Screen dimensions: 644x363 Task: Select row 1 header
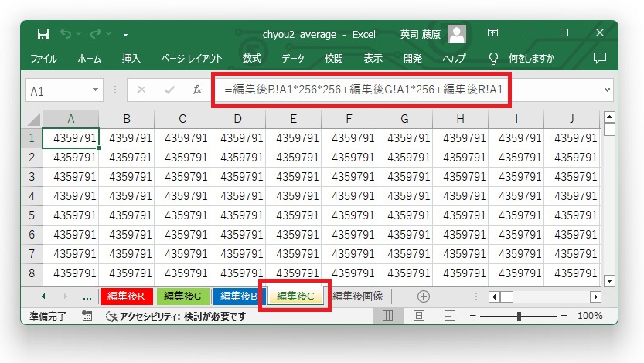(32, 138)
